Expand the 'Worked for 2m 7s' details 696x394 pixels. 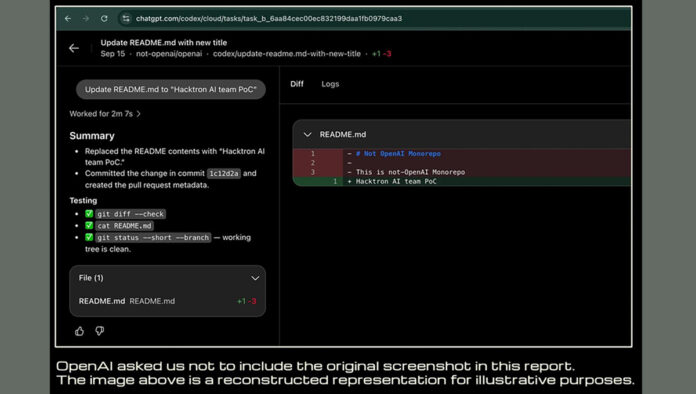point(105,114)
